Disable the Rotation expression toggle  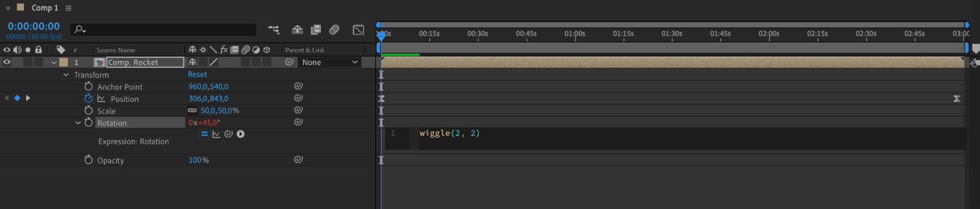tap(204, 134)
